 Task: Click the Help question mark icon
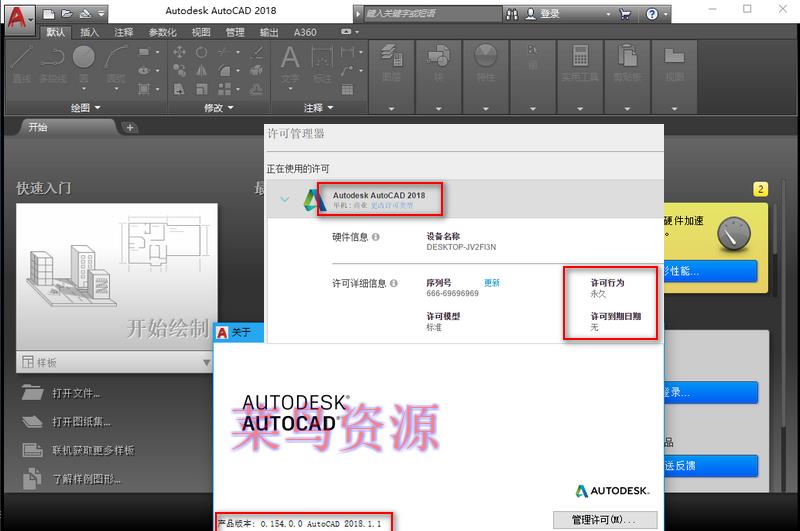[x=652, y=14]
